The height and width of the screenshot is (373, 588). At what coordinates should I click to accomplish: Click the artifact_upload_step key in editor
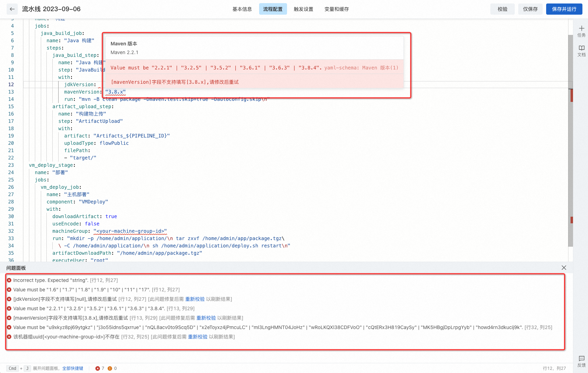(82, 106)
